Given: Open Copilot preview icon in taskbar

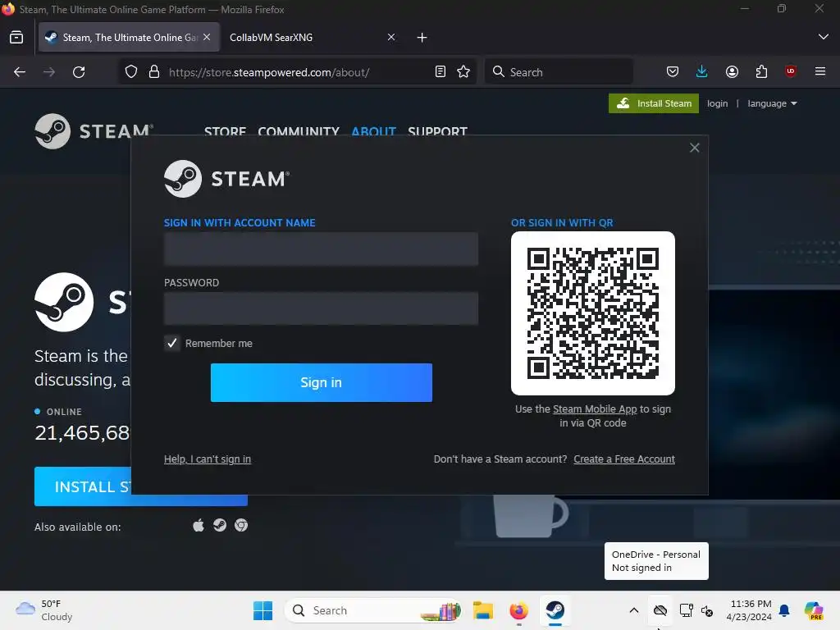Looking at the screenshot, I should 814,610.
